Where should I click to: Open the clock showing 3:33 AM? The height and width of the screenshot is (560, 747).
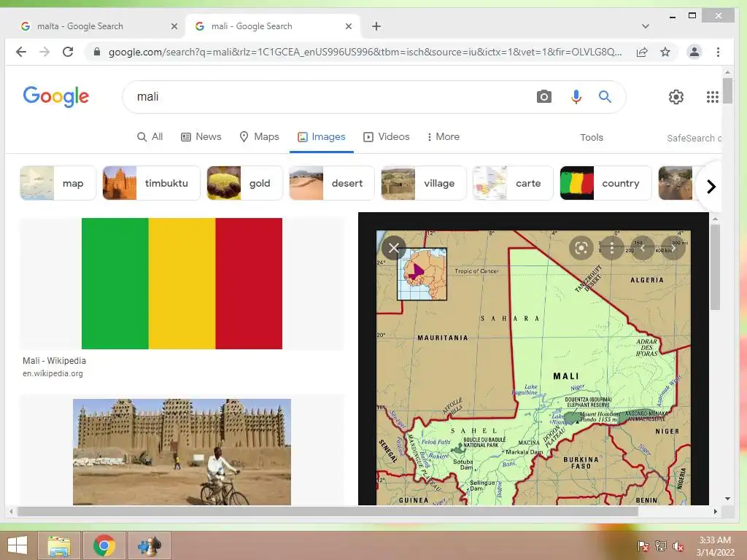click(715, 546)
